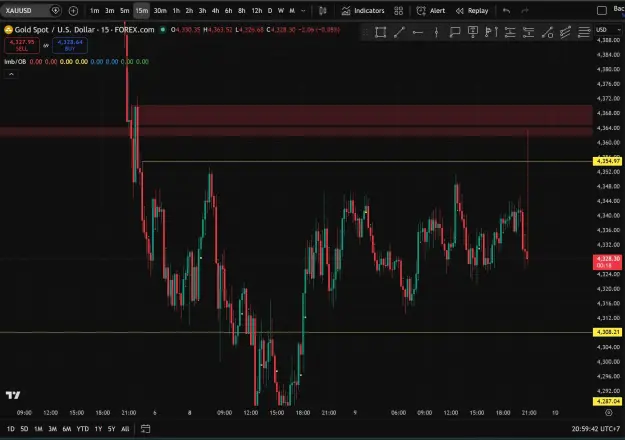The width and height of the screenshot is (625, 440).
Task: Set interval to 4h
Action: 216,11
